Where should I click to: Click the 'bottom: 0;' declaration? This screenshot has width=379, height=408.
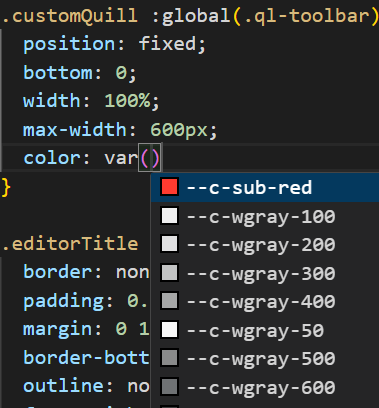coord(80,72)
